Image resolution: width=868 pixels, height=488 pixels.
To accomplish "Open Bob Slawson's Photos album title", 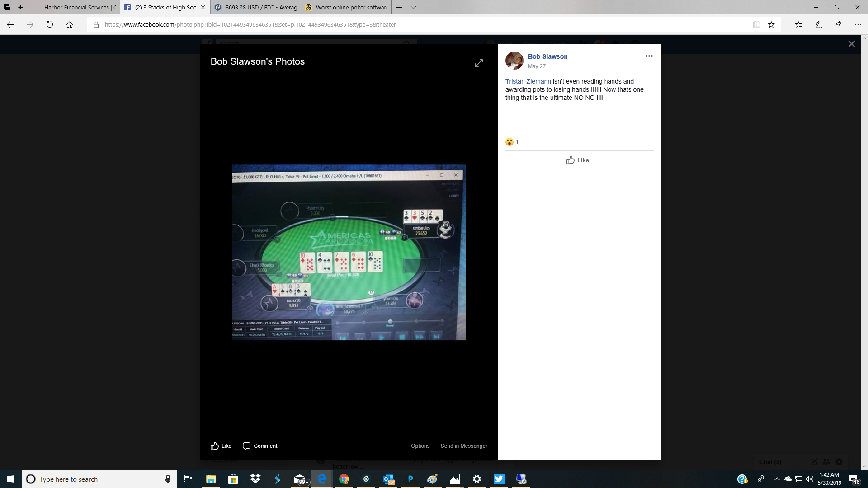I will coord(258,61).
